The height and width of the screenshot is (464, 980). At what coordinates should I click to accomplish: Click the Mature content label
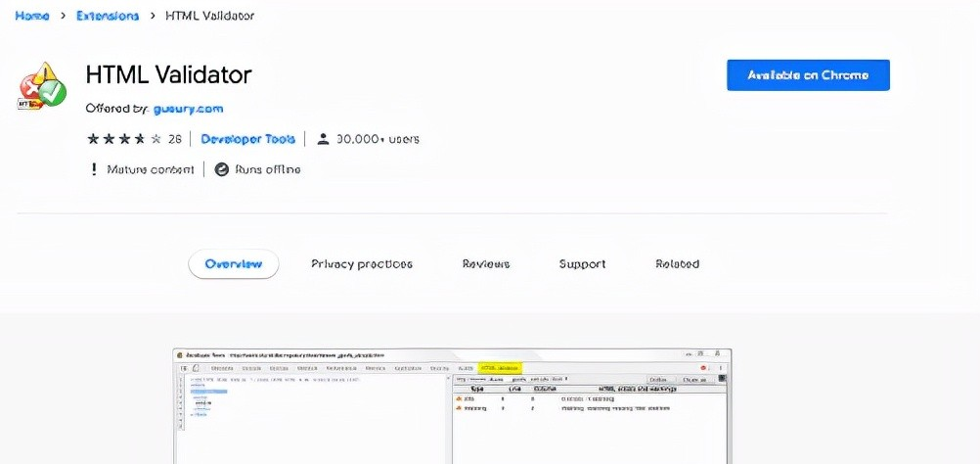coord(151,169)
